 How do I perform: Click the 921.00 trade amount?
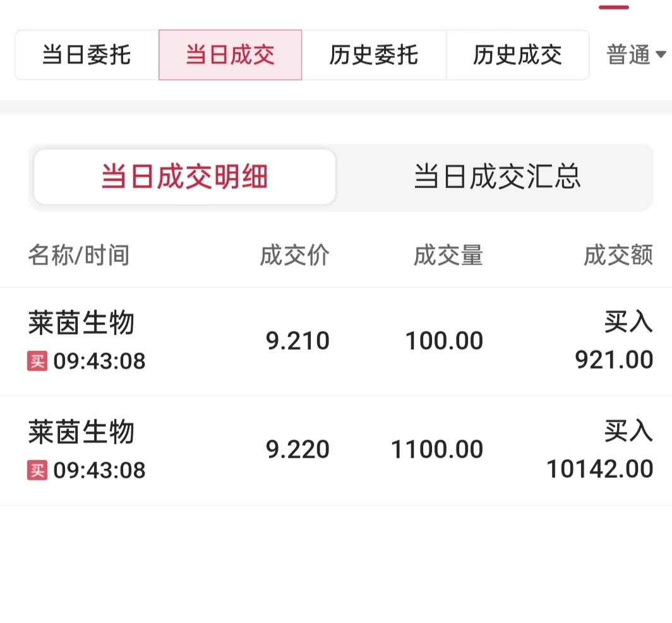(x=613, y=360)
